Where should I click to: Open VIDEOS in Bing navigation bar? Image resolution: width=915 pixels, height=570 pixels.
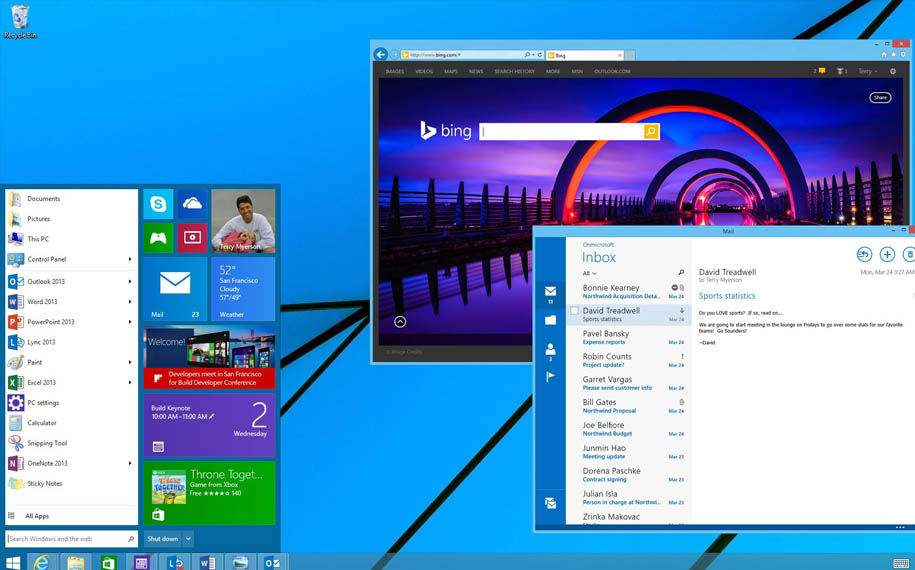pos(424,72)
